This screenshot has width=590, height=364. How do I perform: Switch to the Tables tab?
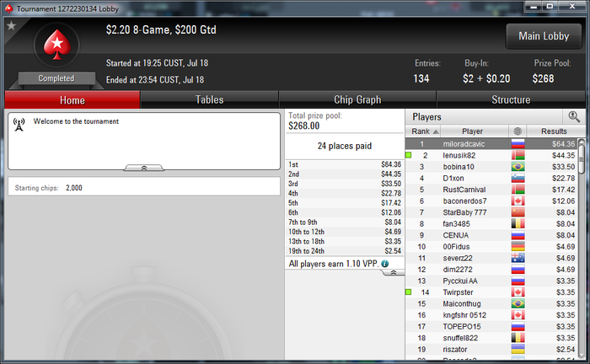[209, 99]
